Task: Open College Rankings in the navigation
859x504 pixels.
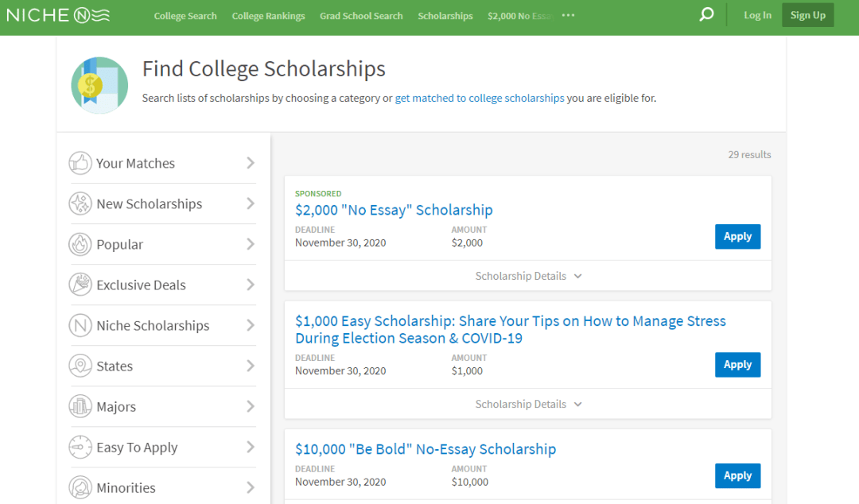Action: 268,16
